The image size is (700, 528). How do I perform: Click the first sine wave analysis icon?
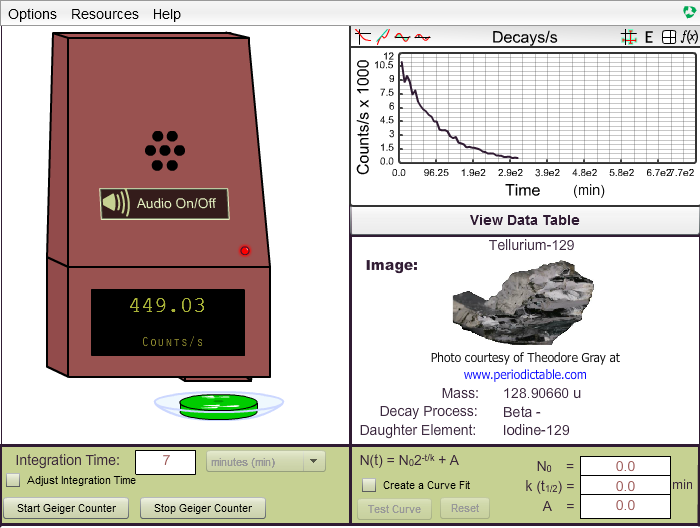click(402, 37)
